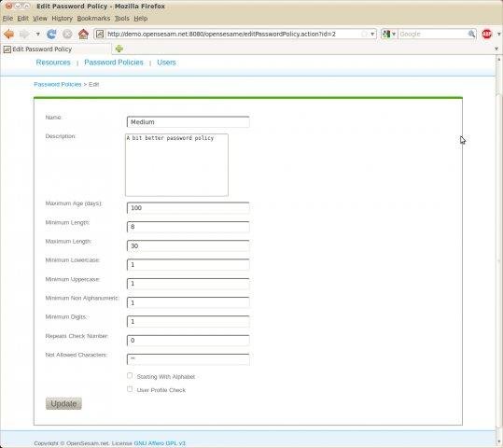This screenshot has width=503, height=448.
Task: Focus the Not Allowed Characters field
Action: [x=188, y=359]
